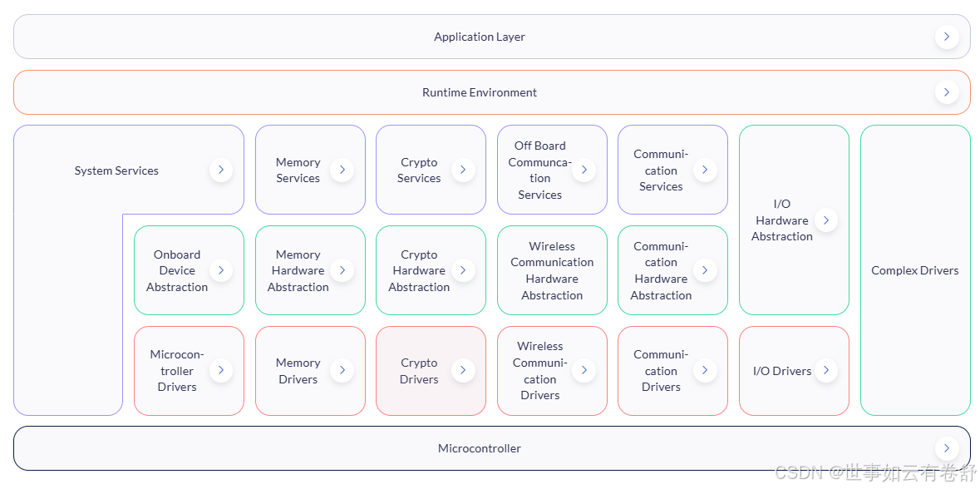
Task: Click the Memory Drivers chevron
Action: (342, 370)
